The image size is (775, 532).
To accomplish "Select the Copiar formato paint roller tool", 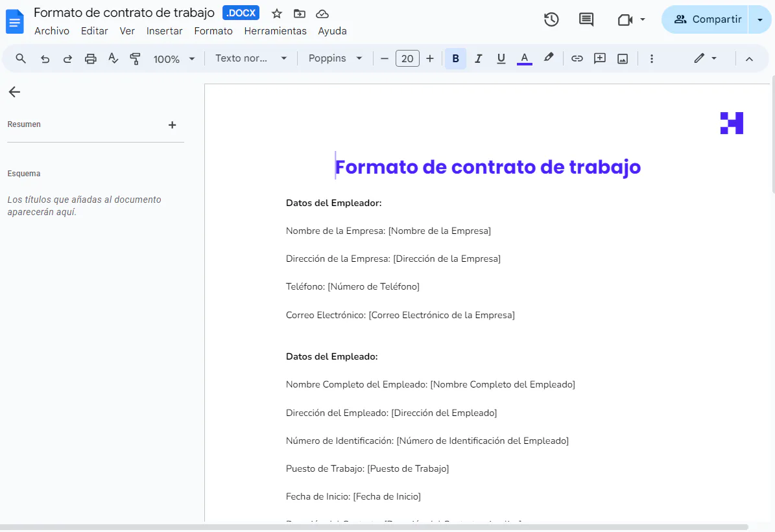I will [x=135, y=58].
